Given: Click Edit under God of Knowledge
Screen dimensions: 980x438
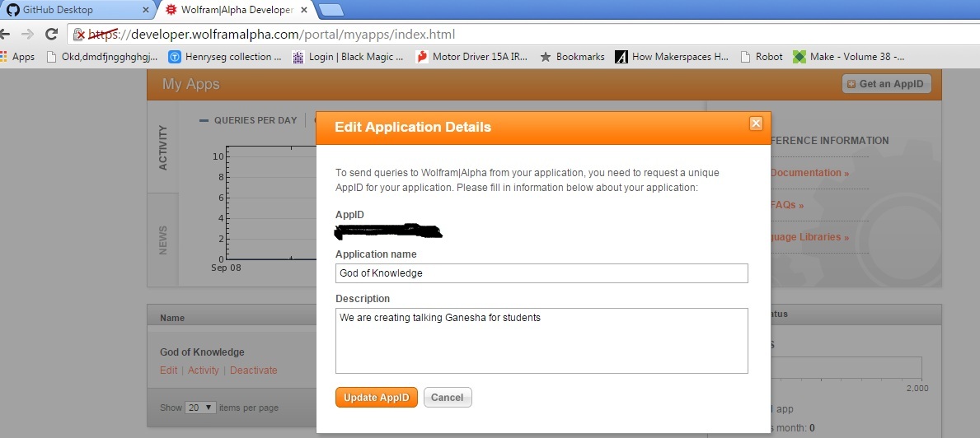Looking at the screenshot, I should pos(168,370).
